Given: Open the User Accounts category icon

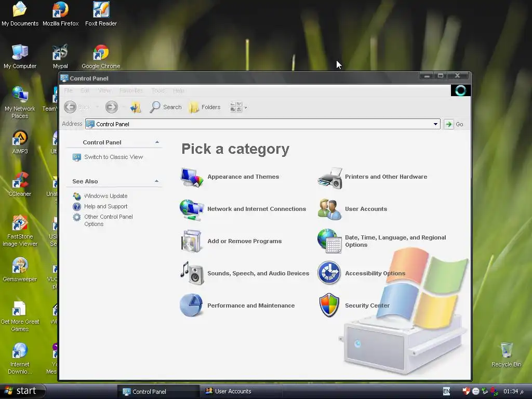Looking at the screenshot, I should pyautogui.click(x=329, y=209).
